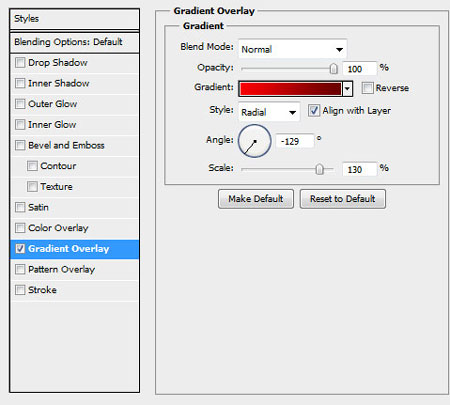The height and width of the screenshot is (405, 450).
Task: Enable the Inner Shadow checkbox
Action: [20, 83]
